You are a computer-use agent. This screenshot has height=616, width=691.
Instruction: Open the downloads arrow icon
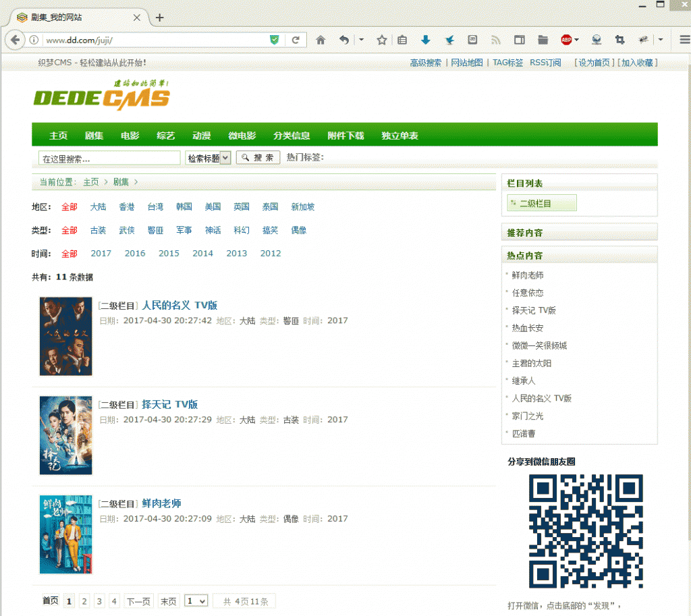click(425, 40)
